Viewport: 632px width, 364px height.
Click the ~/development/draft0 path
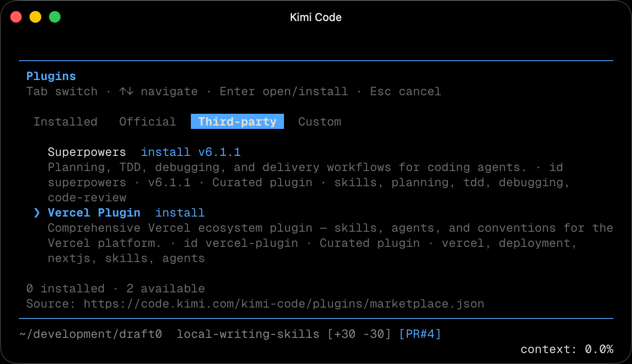91,334
